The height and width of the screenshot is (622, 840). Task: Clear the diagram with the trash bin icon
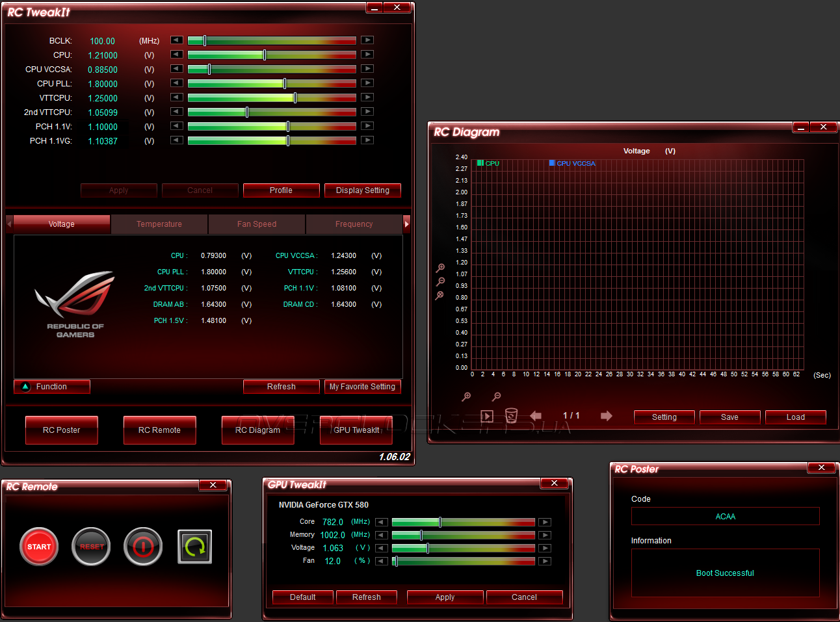(512, 415)
